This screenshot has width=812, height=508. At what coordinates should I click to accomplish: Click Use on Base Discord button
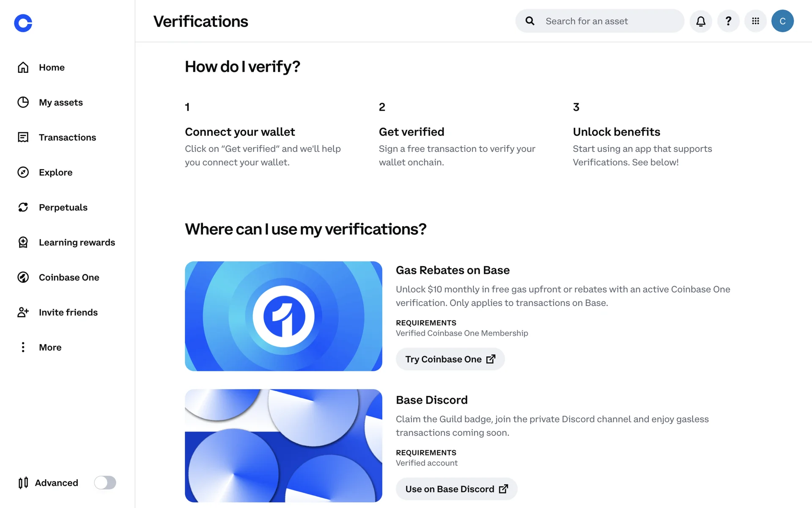(x=456, y=489)
